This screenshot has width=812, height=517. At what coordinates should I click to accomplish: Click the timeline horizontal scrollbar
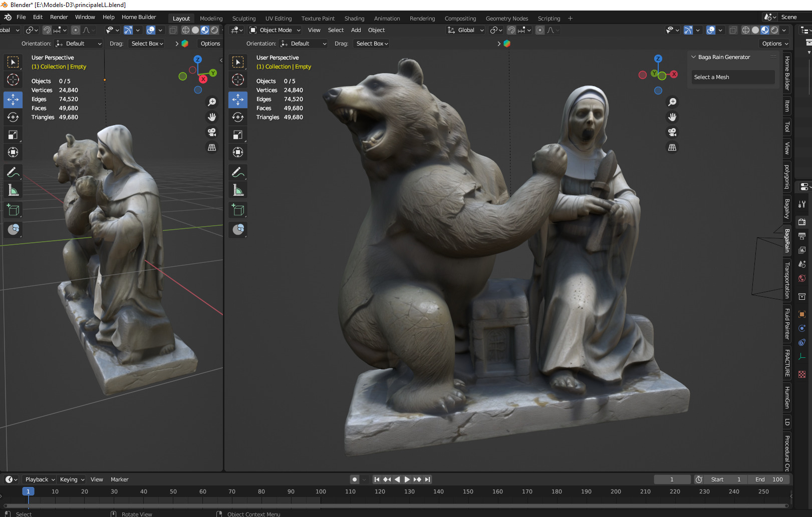pyautogui.click(x=396, y=505)
